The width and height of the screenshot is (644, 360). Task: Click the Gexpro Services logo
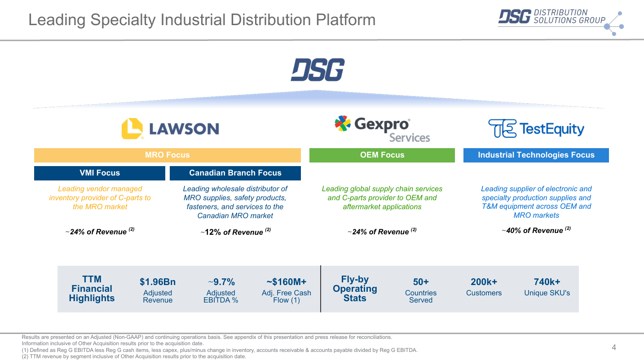click(382, 129)
